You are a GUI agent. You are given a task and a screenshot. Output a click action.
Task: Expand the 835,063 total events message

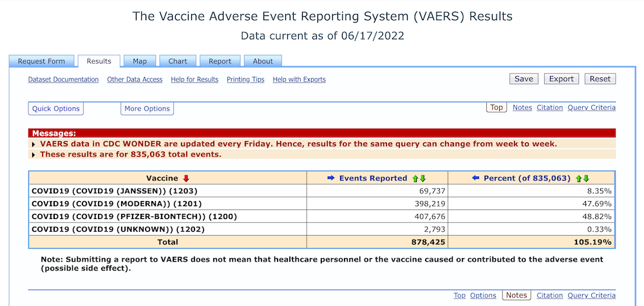(33, 155)
